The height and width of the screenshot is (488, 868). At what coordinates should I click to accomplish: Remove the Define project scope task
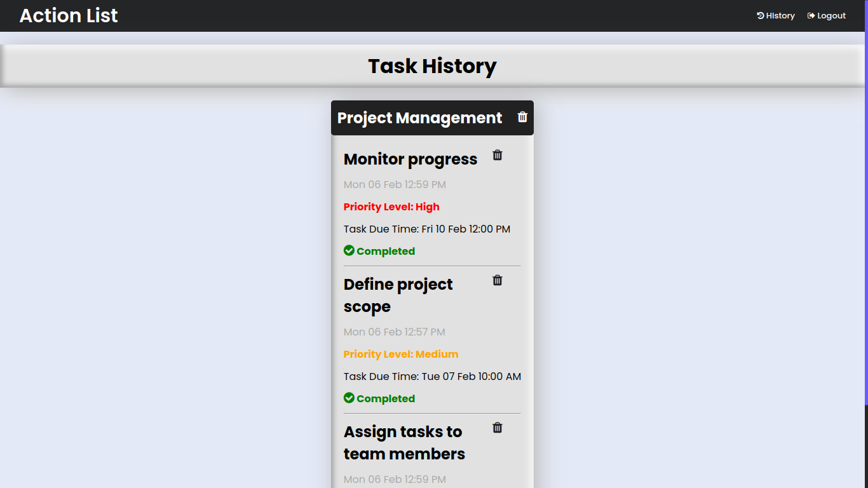pos(498,280)
